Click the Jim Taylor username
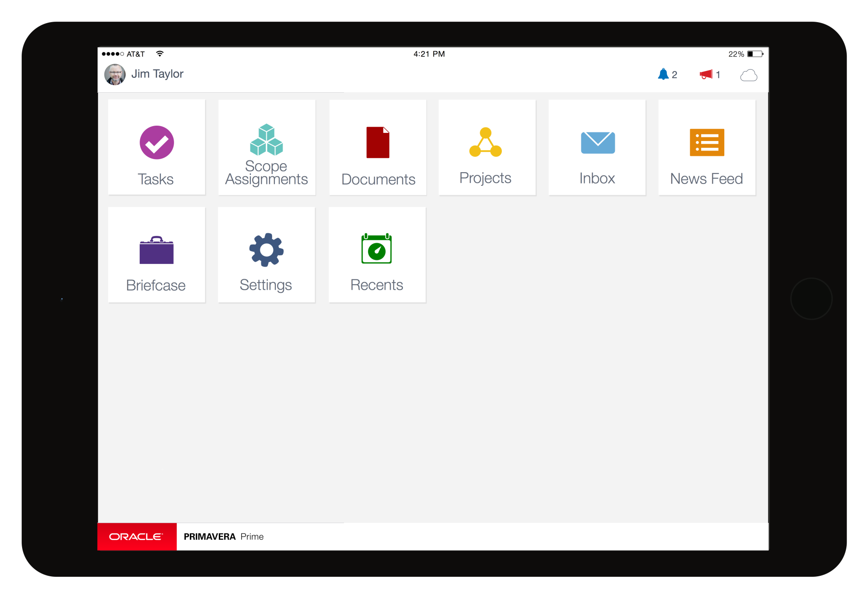The image size is (868, 593). [157, 74]
